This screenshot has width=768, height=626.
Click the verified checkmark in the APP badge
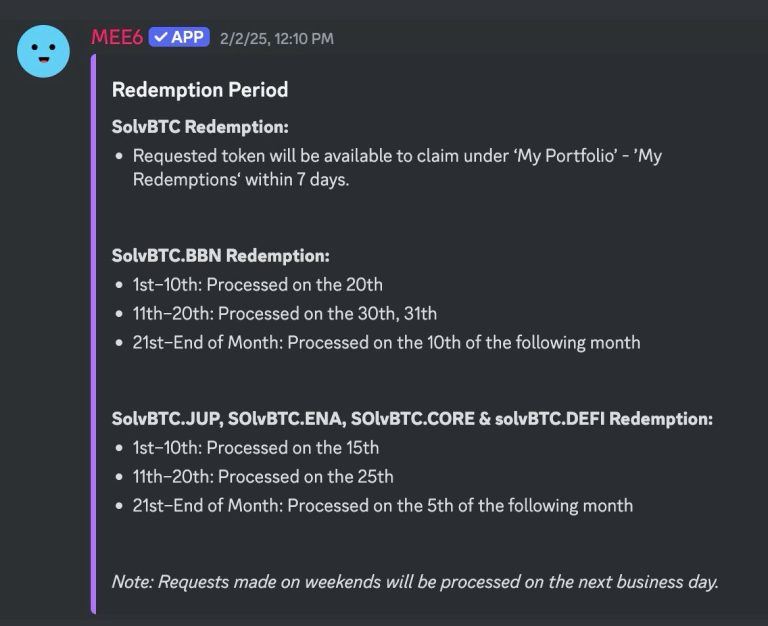161,37
